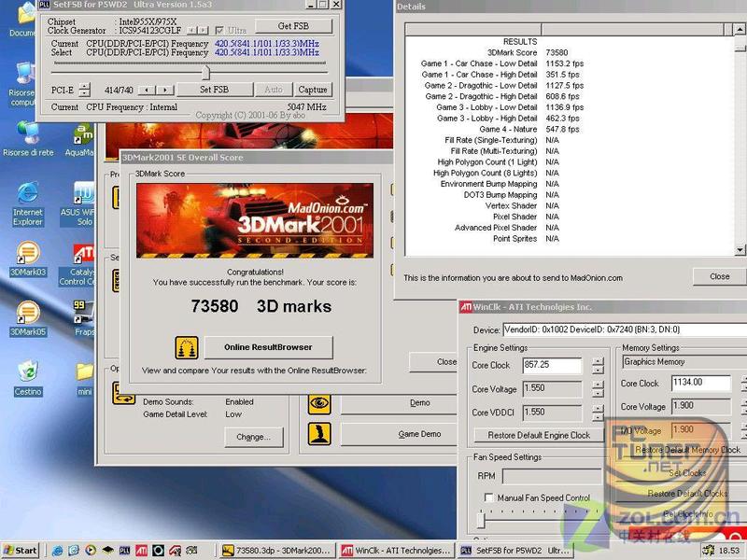
Task: Click the Show Desktop icon in quick launch
Action: click(x=74, y=551)
